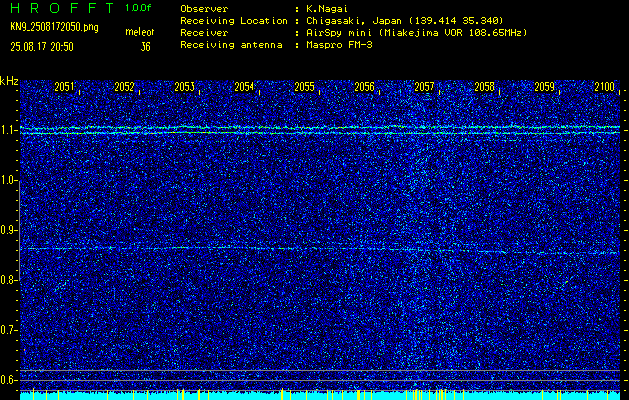629x400 pixels.
Task: Click the 1.0 frequency axis label
Action: pyautogui.click(x=8, y=180)
